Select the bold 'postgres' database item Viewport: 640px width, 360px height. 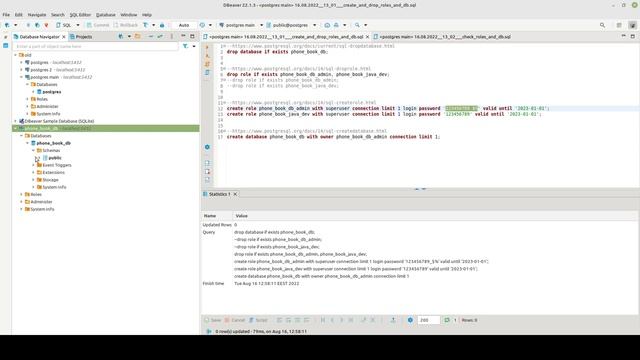[49, 92]
